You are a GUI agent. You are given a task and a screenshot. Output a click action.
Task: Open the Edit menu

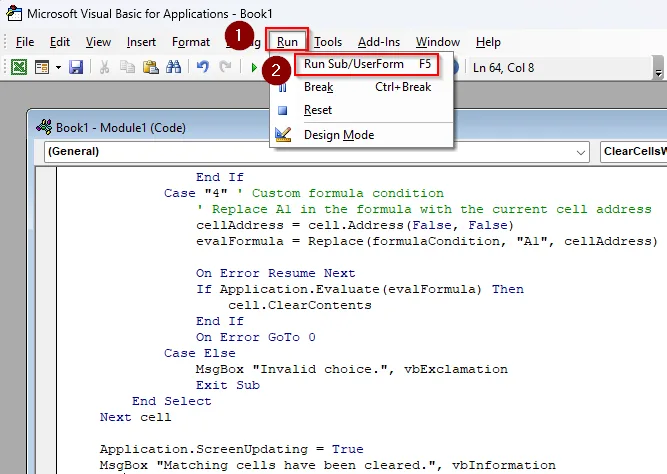[60, 42]
